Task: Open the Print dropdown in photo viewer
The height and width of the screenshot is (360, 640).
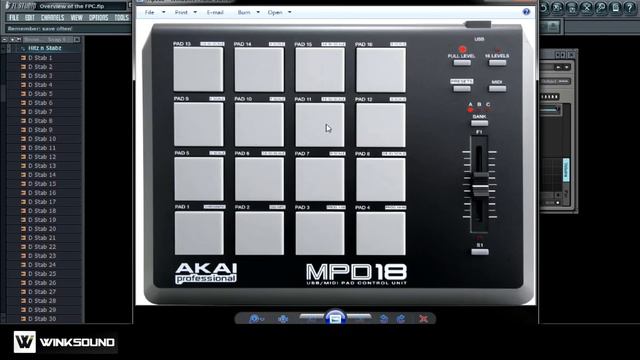Action: [186, 12]
